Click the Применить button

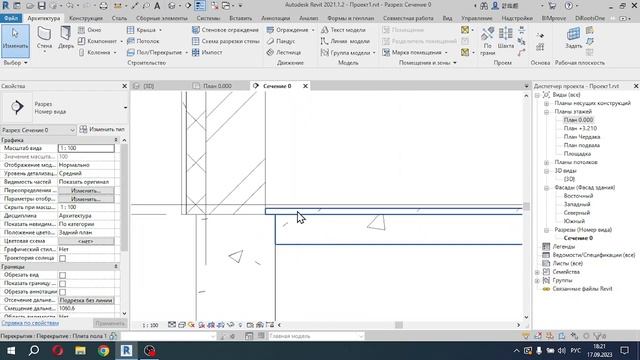pyautogui.click(x=109, y=323)
